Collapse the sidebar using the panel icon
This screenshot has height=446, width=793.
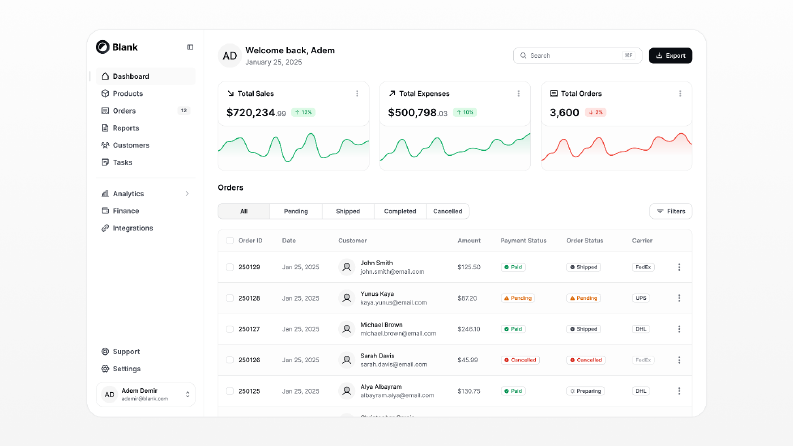click(190, 47)
